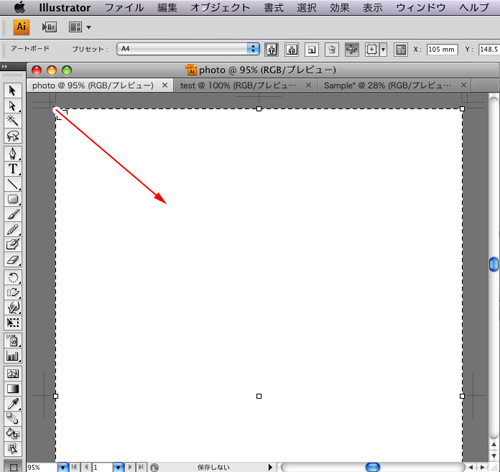
Task: Open Adobe Bridge from the Br icon
Action: click(x=49, y=27)
